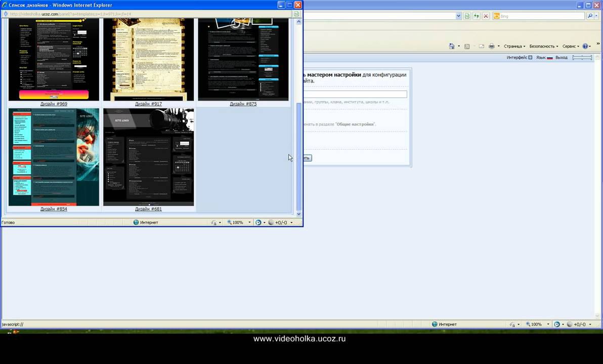
Task: Toggle the Интерфейс checkbox
Action: click(x=530, y=58)
